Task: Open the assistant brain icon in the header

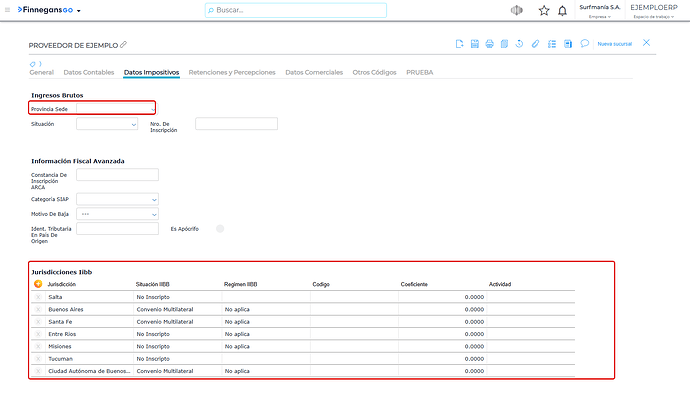Action: point(517,10)
